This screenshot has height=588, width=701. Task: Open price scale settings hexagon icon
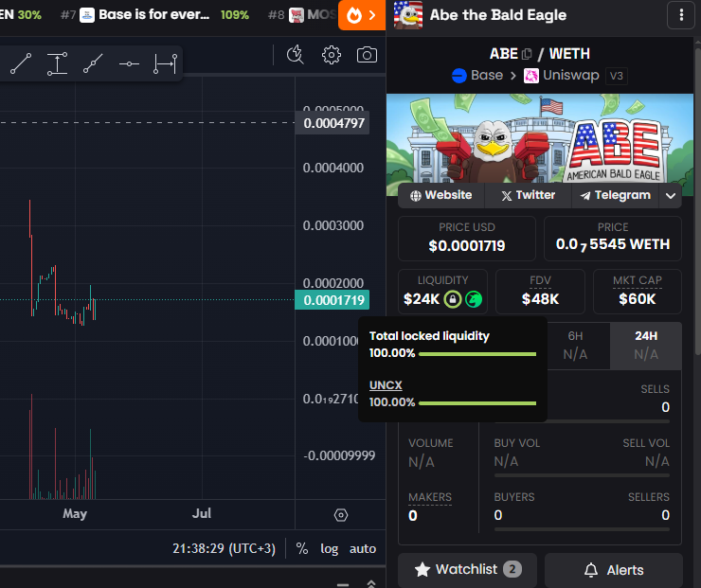(341, 515)
